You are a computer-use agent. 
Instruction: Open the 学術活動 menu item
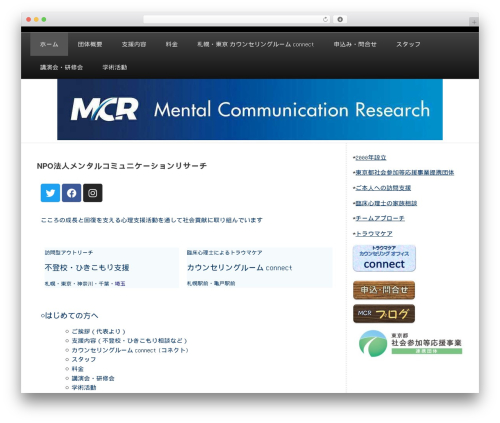pos(115,67)
